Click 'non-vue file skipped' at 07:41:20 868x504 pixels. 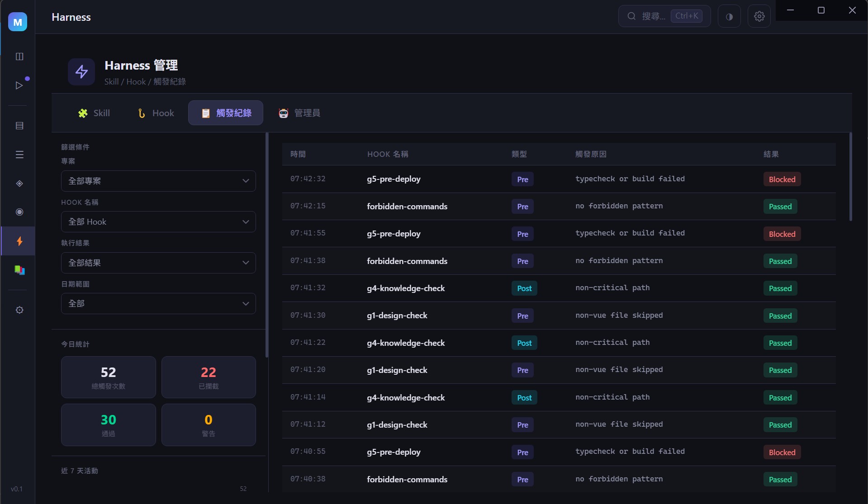619,370
